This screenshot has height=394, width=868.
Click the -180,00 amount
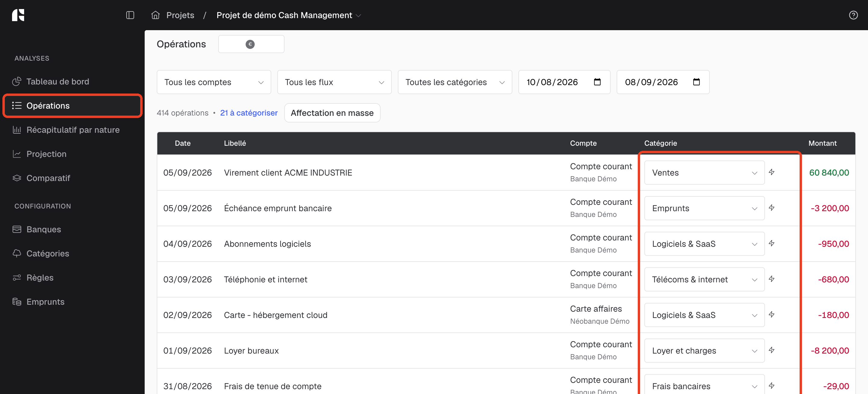[x=833, y=315]
